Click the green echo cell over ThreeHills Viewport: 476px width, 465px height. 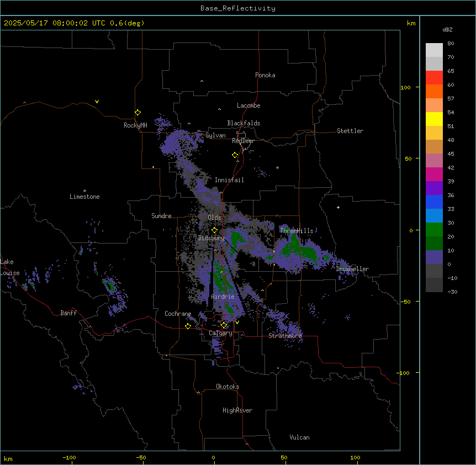point(293,245)
